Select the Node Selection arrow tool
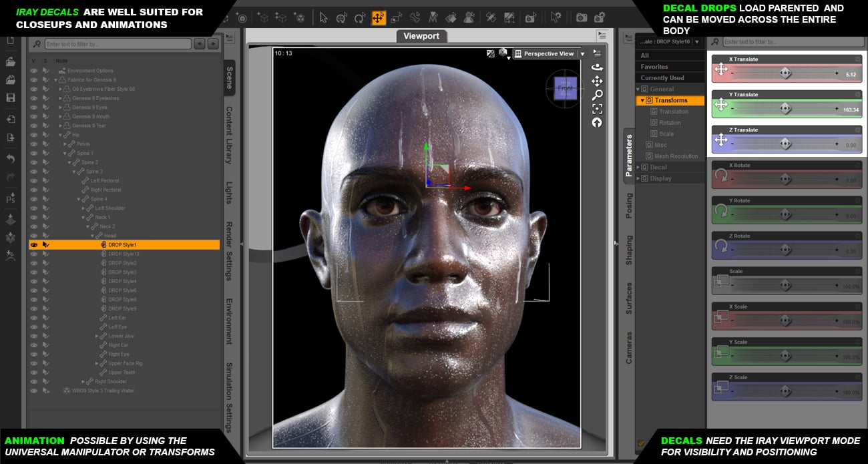868x464 pixels. (x=324, y=18)
